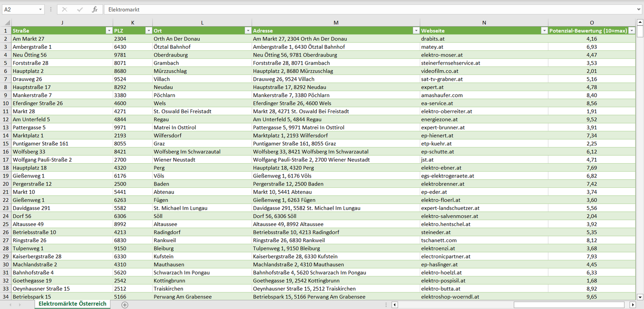Screen dimensions: 644x309
Task: Select column M header
Action: (336, 23)
